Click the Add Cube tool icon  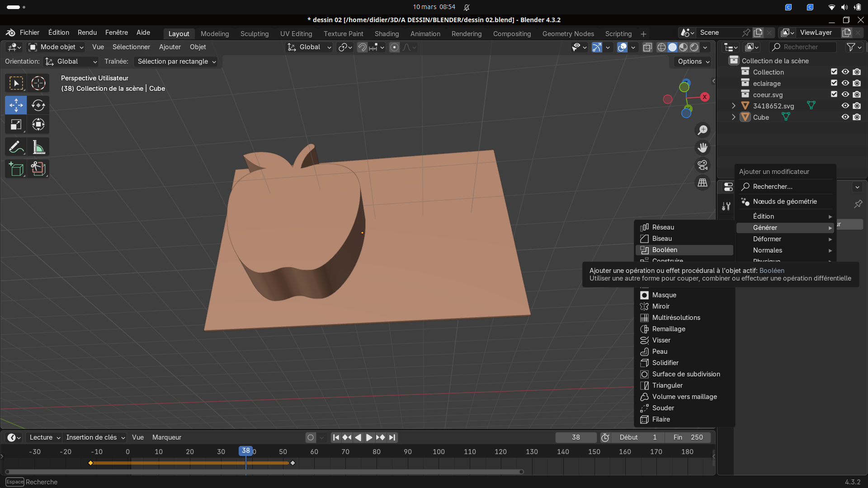click(16, 169)
